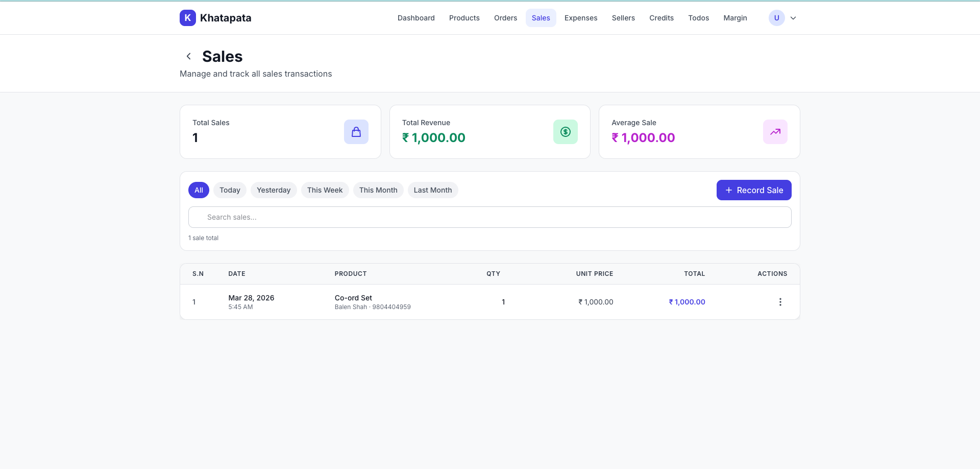Enable the This Week filter
The image size is (980, 469).
325,190
